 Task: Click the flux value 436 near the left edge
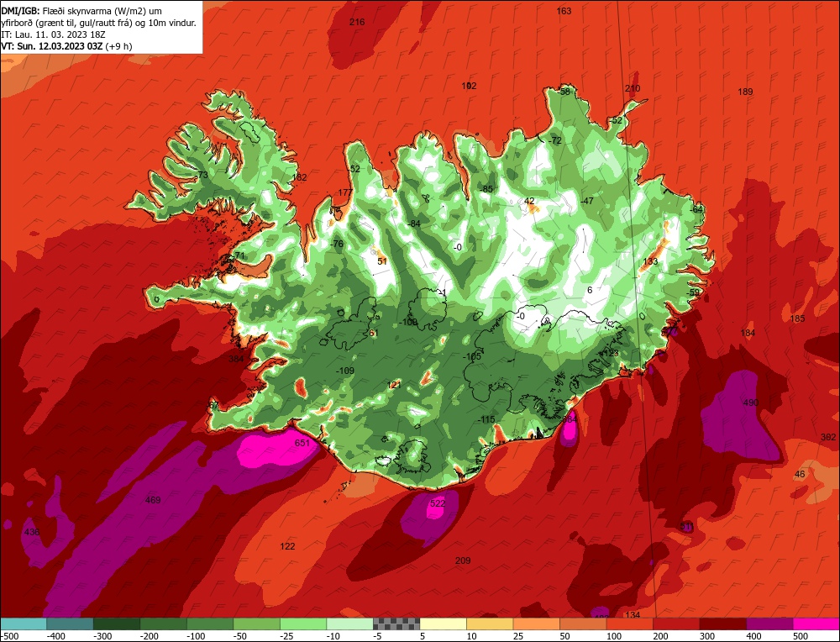[32, 532]
